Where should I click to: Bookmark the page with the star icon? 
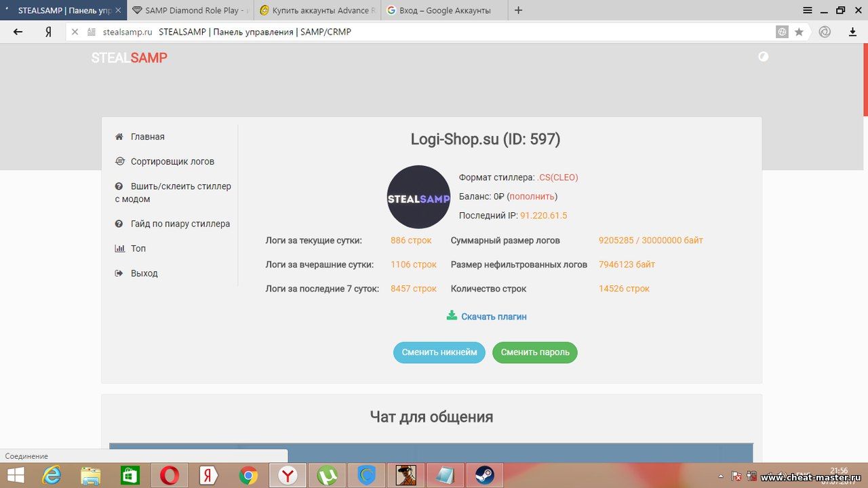point(799,32)
